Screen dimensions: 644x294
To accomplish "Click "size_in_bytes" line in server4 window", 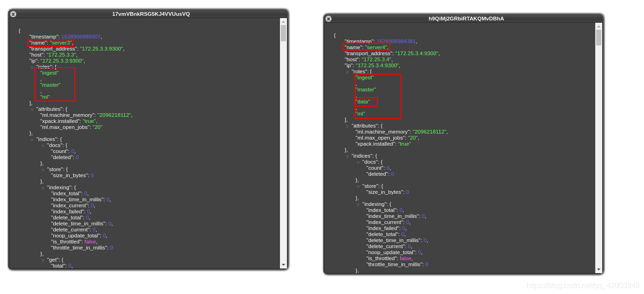I will [388, 192].
